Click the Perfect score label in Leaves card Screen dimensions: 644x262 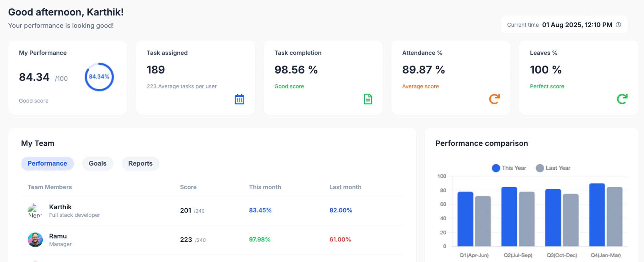[x=547, y=86]
